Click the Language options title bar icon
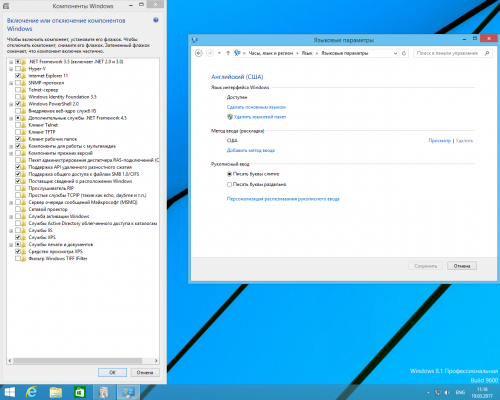Viewport: 500px width, 400px height. pos(195,40)
